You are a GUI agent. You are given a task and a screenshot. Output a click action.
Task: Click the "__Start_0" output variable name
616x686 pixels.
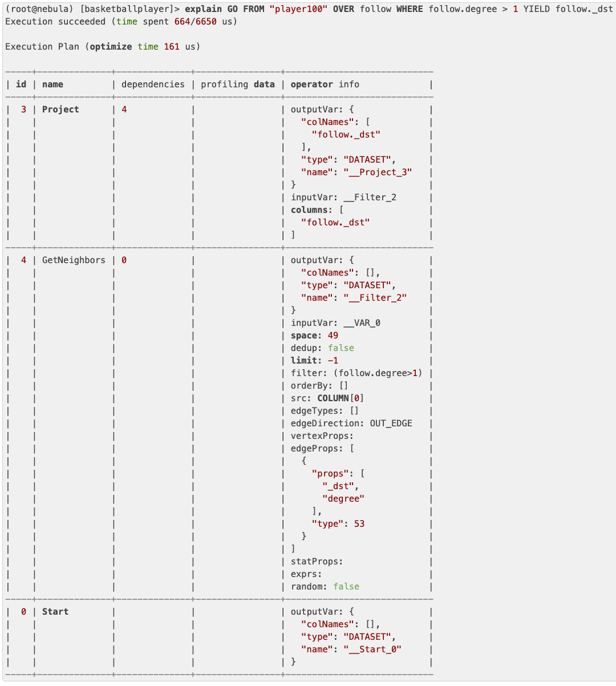click(x=372, y=649)
